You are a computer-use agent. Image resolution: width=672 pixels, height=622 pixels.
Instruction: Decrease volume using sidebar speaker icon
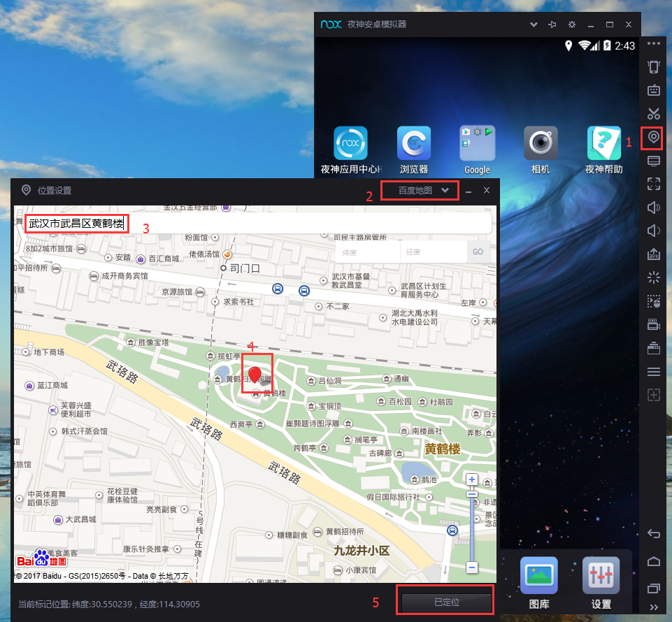pos(654,231)
